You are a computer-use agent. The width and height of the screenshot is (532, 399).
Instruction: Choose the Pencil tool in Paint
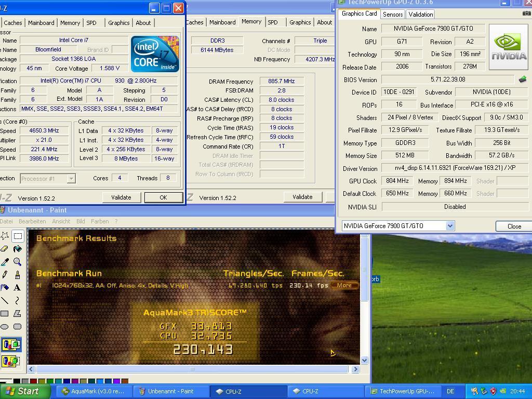tap(5, 274)
